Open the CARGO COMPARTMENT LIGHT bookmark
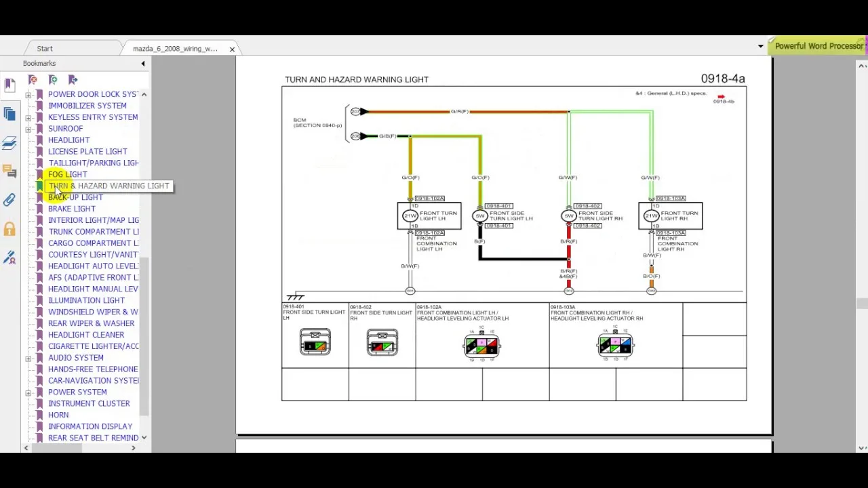Viewport: 868px width, 488px height. click(93, 243)
